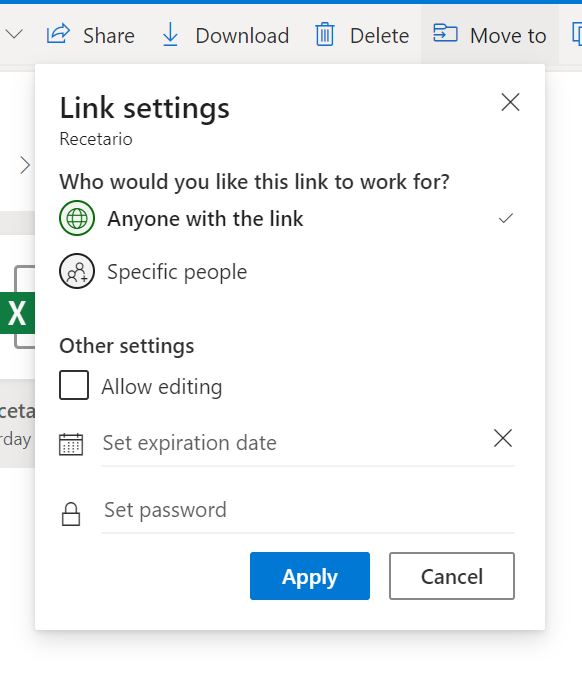Enable the Allow editing checkbox

(x=74, y=385)
